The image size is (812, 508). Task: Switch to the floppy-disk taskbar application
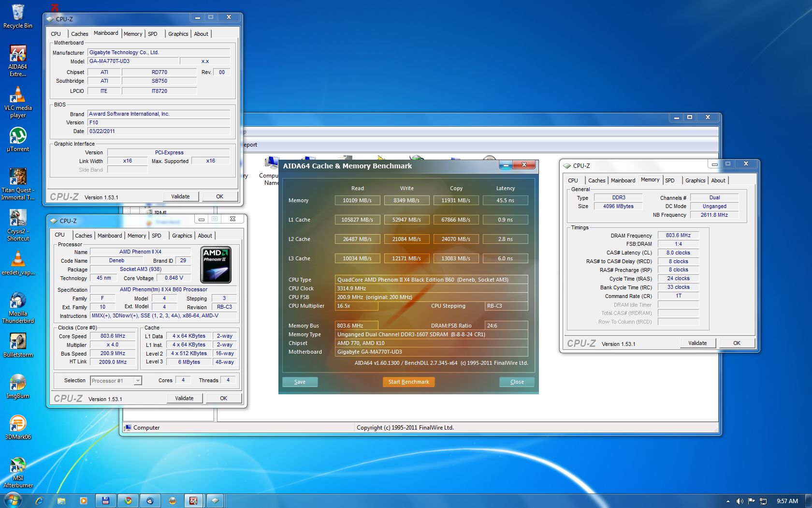coord(105,501)
